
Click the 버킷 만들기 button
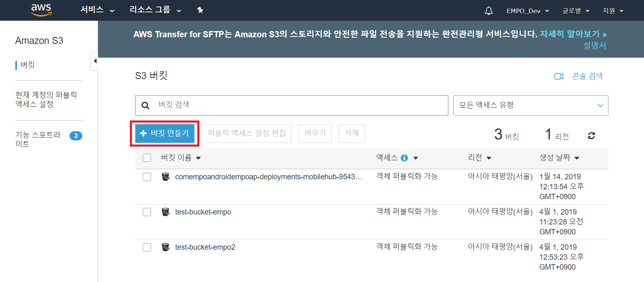[x=165, y=133]
